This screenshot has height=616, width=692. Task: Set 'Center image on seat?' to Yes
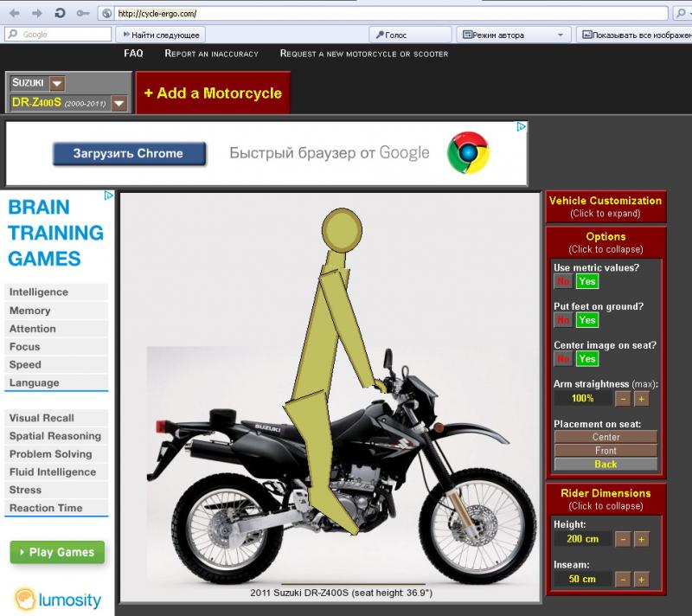coord(587,359)
